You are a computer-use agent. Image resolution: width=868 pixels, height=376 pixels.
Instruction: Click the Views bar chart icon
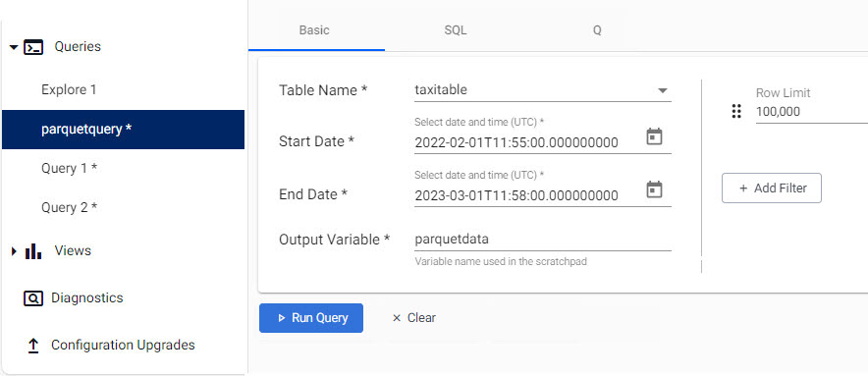pos(33,251)
